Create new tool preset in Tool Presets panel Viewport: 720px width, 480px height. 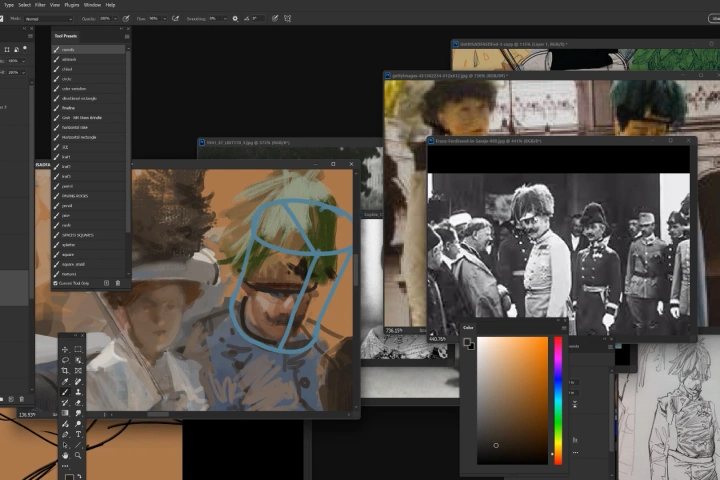click(x=107, y=283)
